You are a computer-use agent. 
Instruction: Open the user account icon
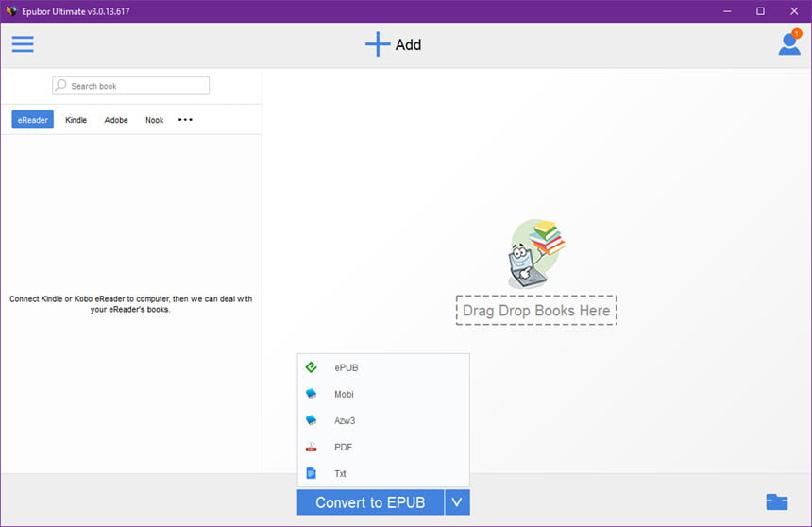[x=789, y=43]
